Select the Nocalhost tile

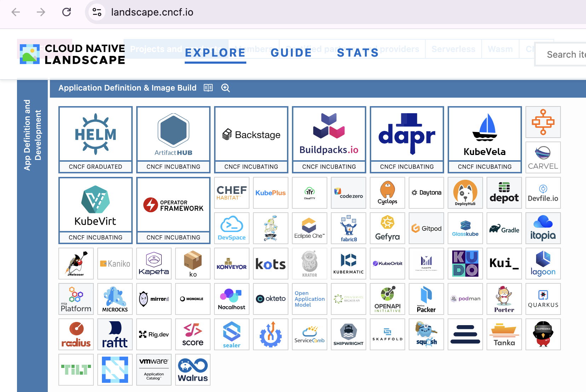click(x=232, y=299)
